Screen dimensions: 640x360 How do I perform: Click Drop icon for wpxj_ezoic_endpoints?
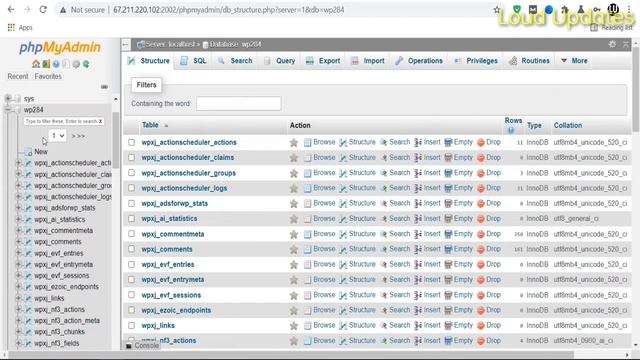click(480, 311)
